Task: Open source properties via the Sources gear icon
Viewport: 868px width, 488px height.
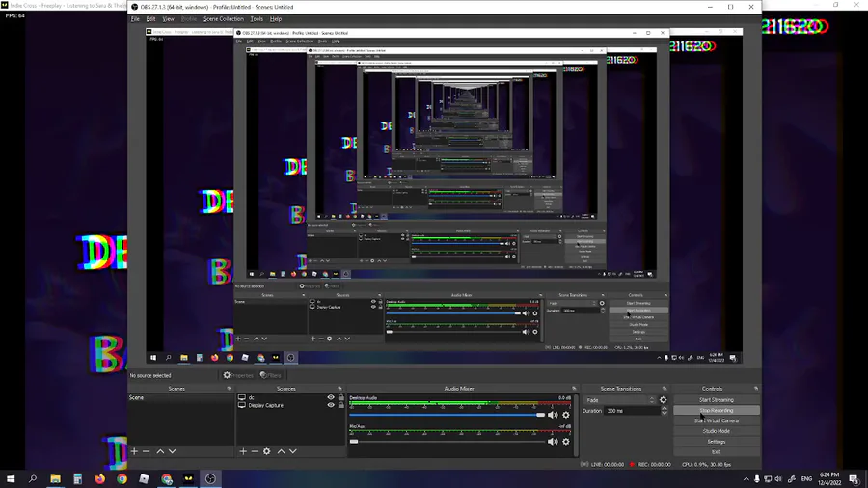Action: click(267, 451)
